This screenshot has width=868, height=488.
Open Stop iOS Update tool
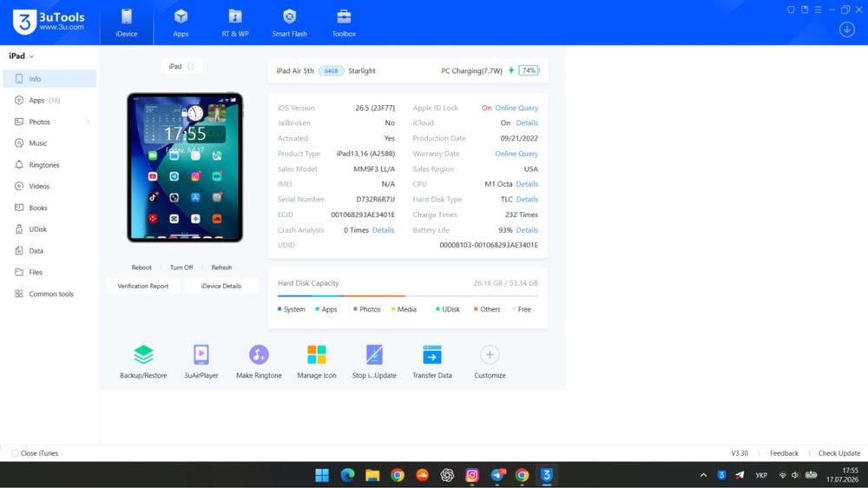point(374,362)
